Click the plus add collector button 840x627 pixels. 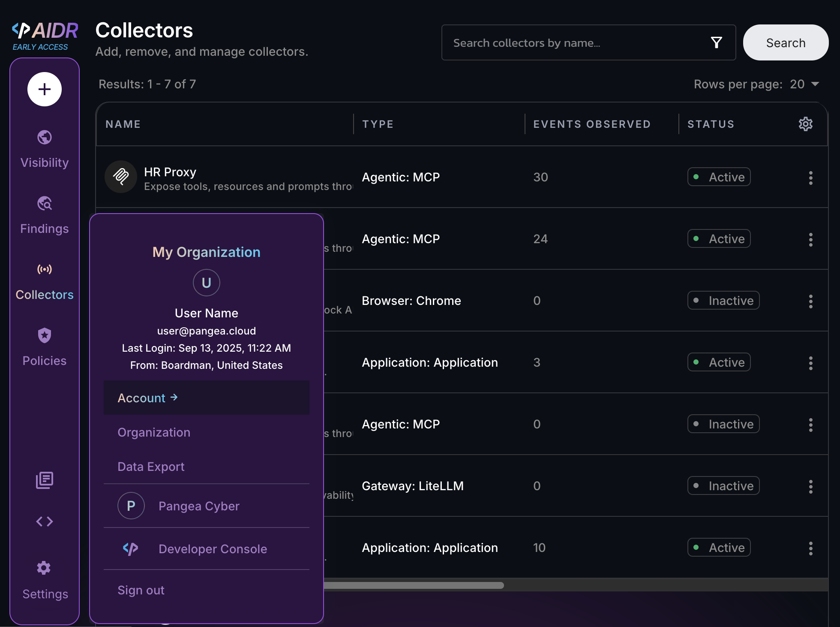(45, 89)
